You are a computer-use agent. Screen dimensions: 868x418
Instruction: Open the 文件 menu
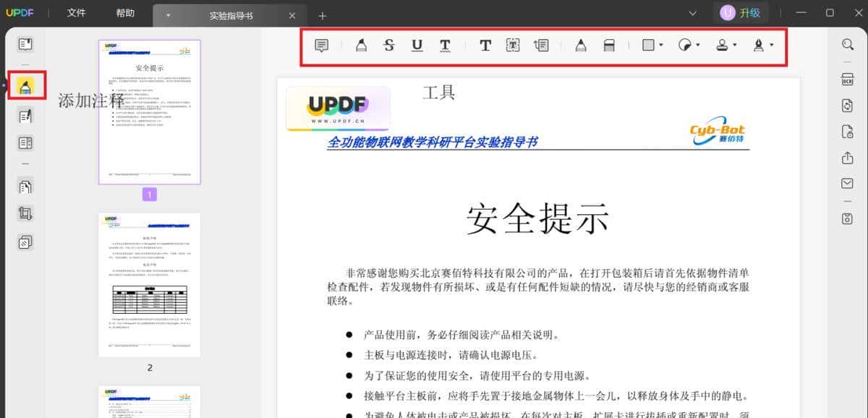(x=76, y=12)
